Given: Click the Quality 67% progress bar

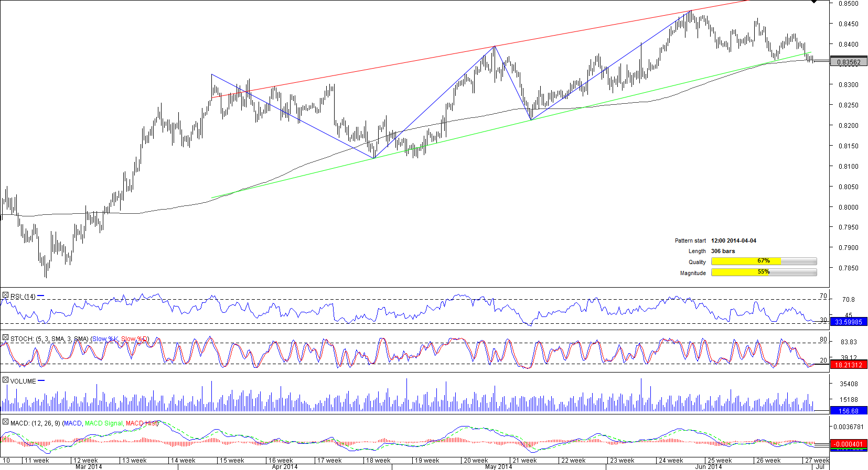Looking at the screenshot, I should click(x=764, y=261).
